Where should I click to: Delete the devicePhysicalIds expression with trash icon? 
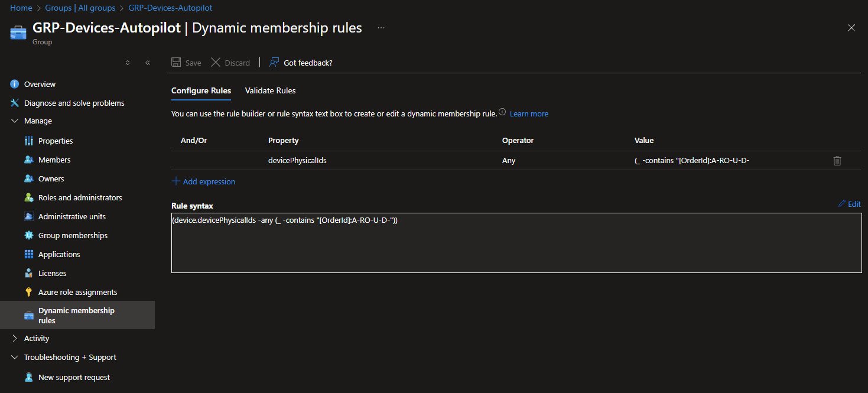(837, 161)
